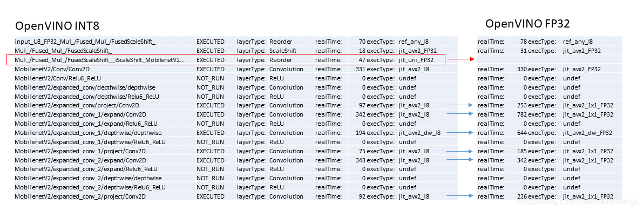Click the blue arrow next to jit_avx2_dw_I8
The image size is (644, 211).
pos(460,133)
